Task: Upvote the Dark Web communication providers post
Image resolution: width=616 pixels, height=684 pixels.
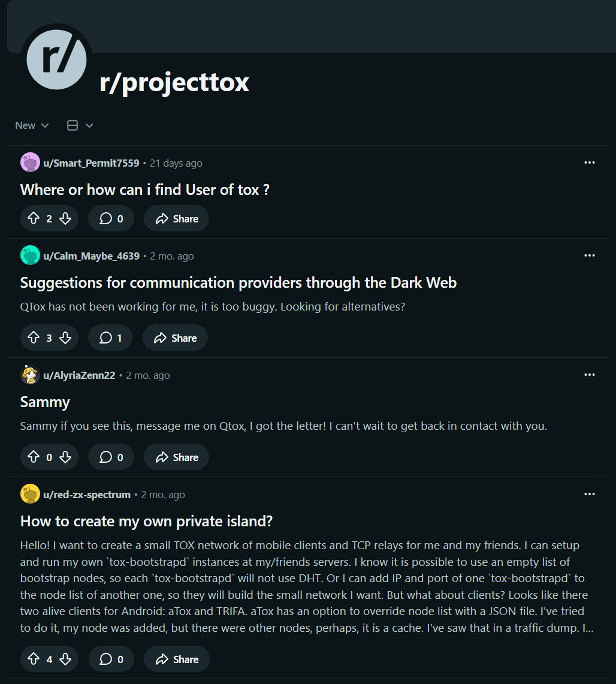Action: pos(34,338)
